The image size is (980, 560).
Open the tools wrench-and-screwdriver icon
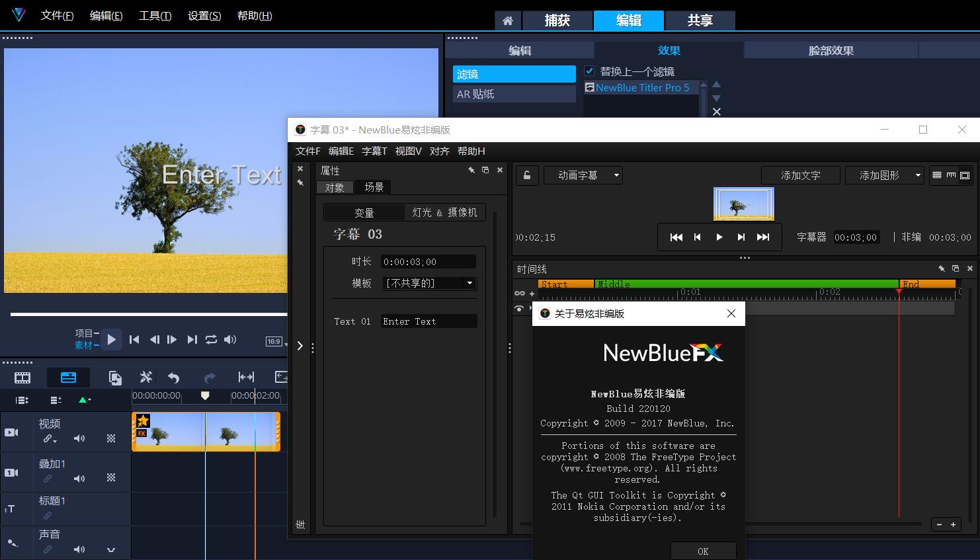pos(146,377)
